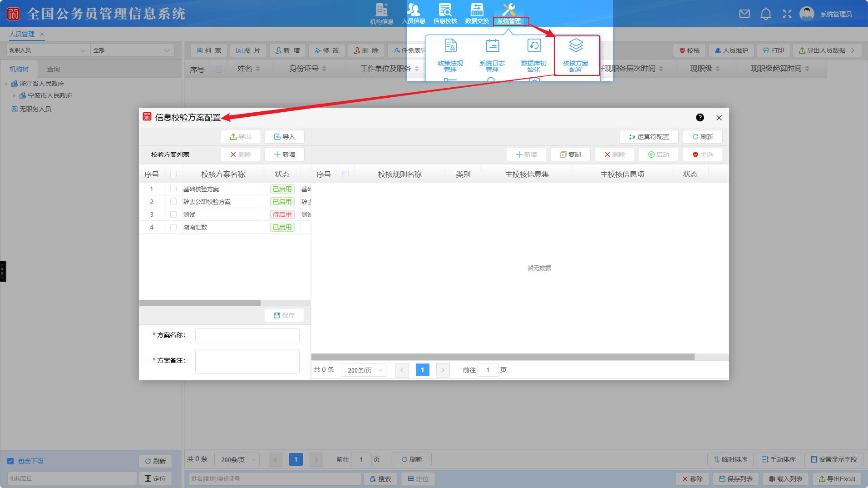
Task: Expand the 宁波市人民政府 tree node
Action: [x=14, y=96]
